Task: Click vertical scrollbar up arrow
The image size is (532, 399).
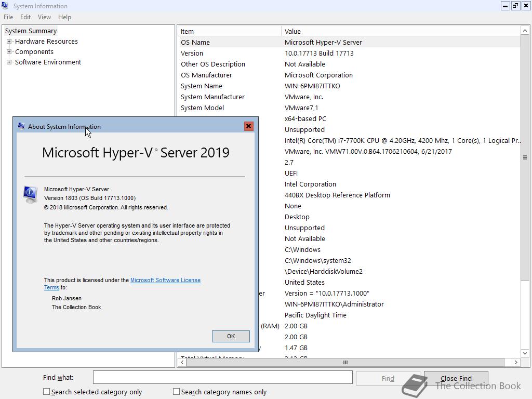Action: click(x=525, y=31)
